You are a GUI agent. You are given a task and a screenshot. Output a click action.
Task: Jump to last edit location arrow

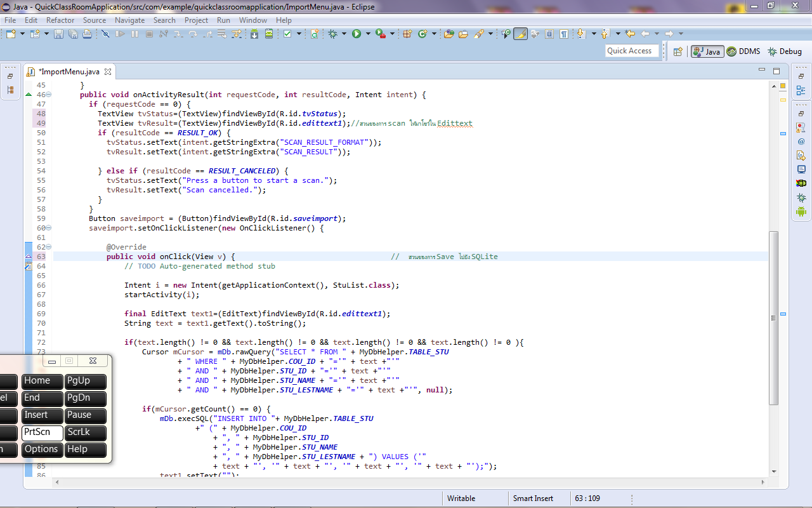630,34
